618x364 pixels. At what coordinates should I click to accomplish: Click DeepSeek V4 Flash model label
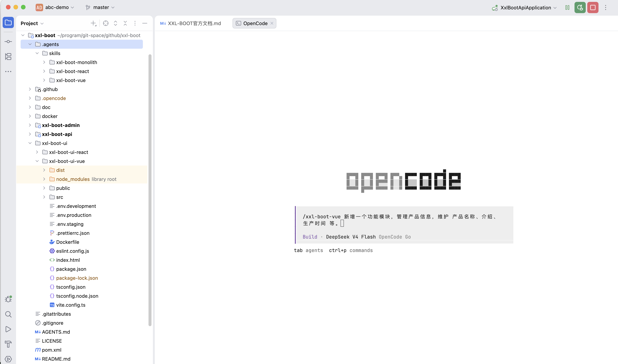point(351,237)
